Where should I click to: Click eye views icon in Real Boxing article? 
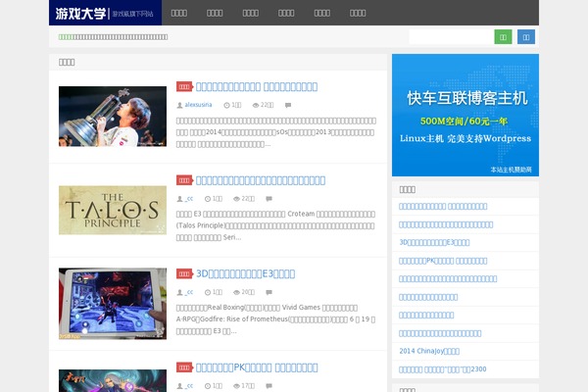pyautogui.click(x=236, y=292)
